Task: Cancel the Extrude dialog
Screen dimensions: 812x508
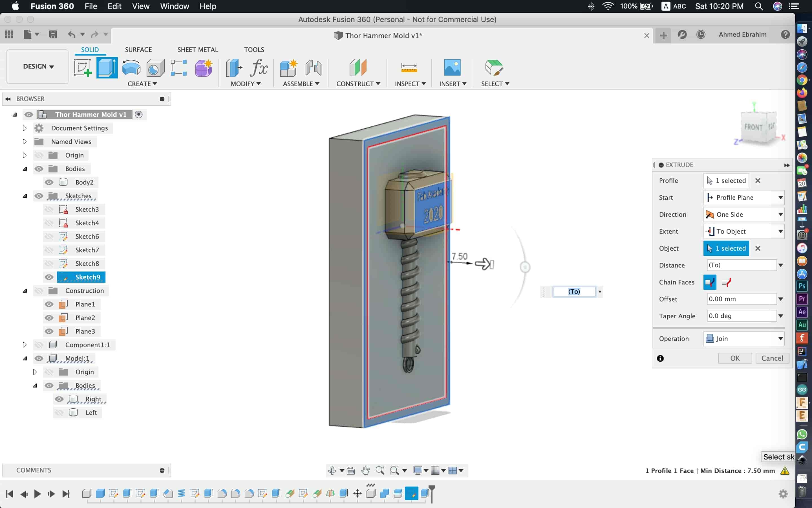Action: coord(772,358)
